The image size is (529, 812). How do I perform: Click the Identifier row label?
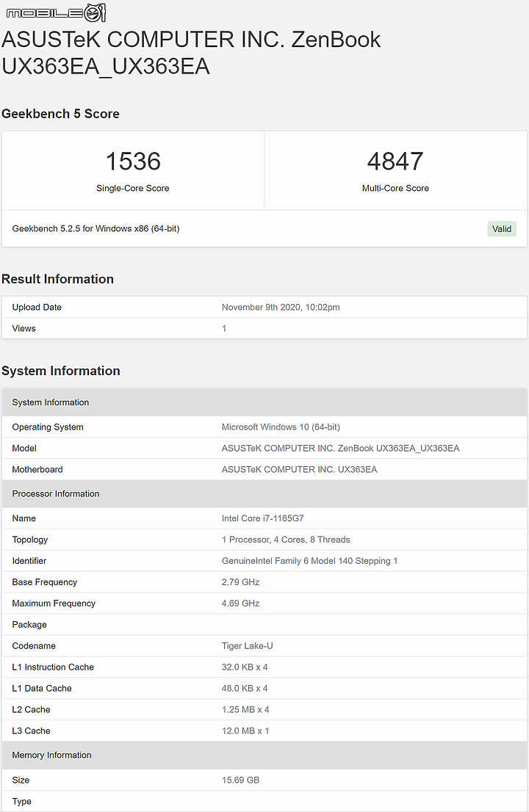pyautogui.click(x=29, y=561)
